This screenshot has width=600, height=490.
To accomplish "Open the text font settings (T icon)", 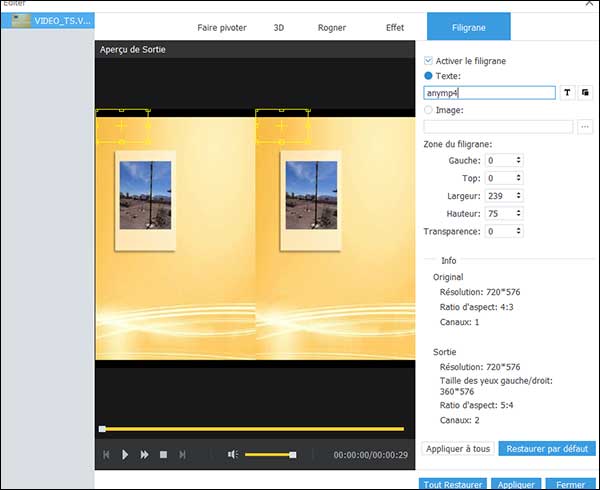I will pyautogui.click(x=568, y=93).
